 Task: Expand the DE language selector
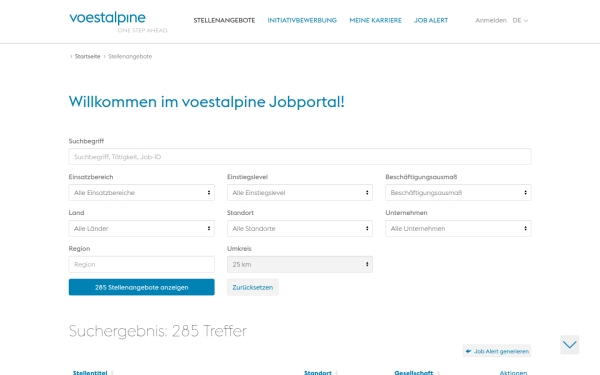click(520, 20)
